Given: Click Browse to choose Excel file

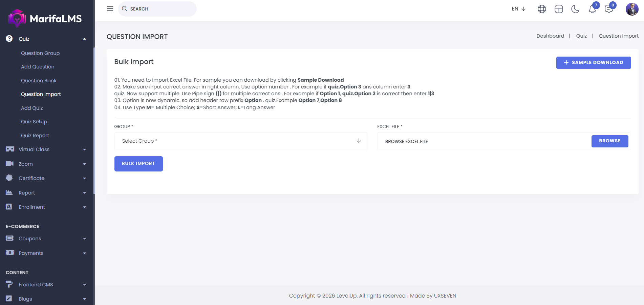Looking at the screenshot, I should click(609, 141).
